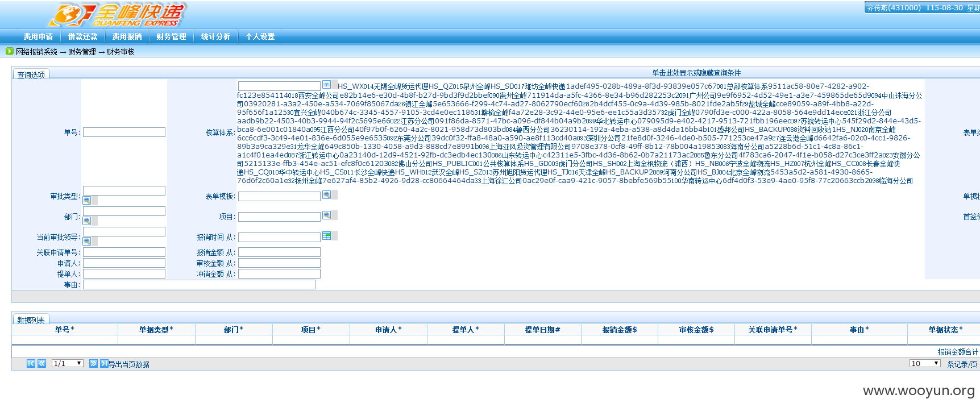Click the 申请人 input field
This screenshot has height=407, width=980.
point(124,263)
